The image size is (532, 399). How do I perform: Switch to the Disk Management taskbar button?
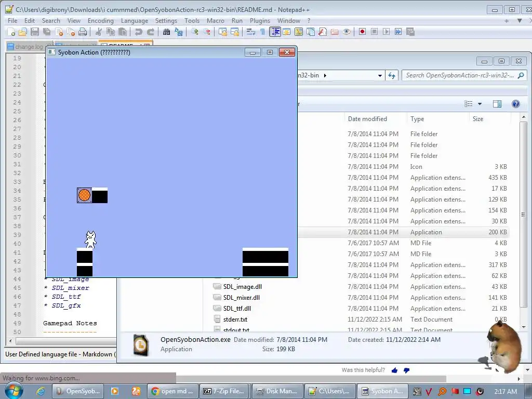277,391
